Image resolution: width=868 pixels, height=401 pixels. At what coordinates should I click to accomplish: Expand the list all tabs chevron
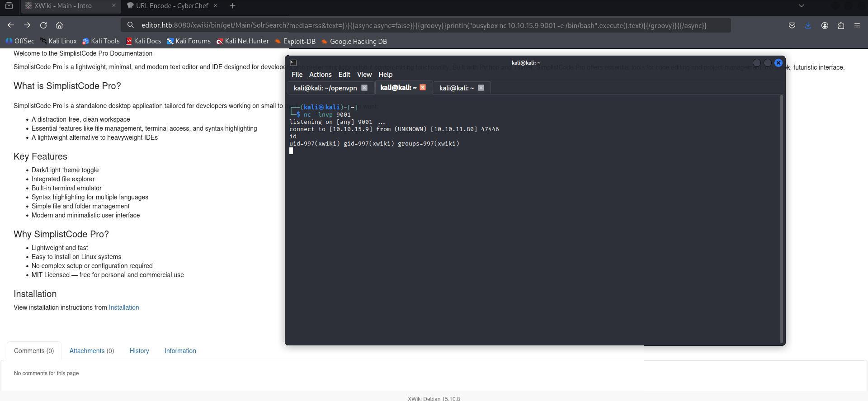pos(802,6)
